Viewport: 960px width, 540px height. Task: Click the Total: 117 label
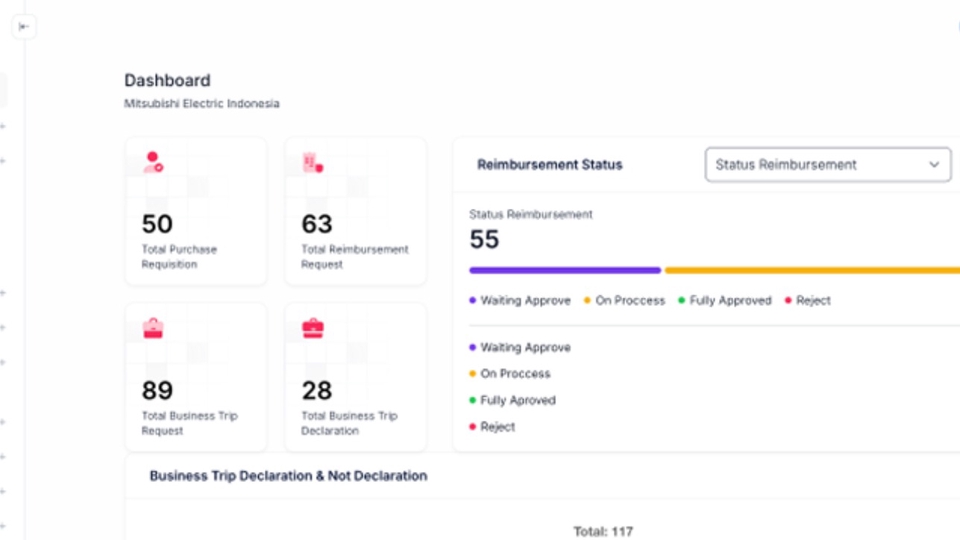pos(603,531)
